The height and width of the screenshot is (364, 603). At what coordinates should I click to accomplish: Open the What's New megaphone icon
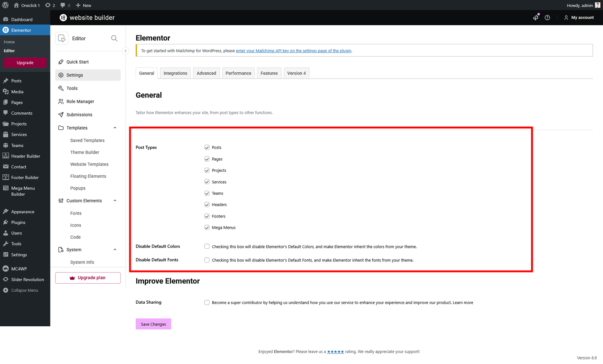pos(536,18)
